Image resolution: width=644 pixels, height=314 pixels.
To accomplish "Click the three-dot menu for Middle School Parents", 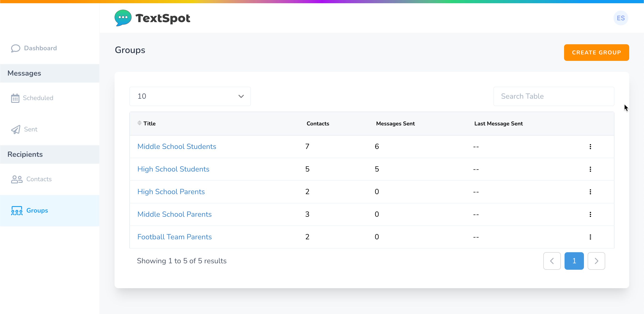I will coord(590,214).
